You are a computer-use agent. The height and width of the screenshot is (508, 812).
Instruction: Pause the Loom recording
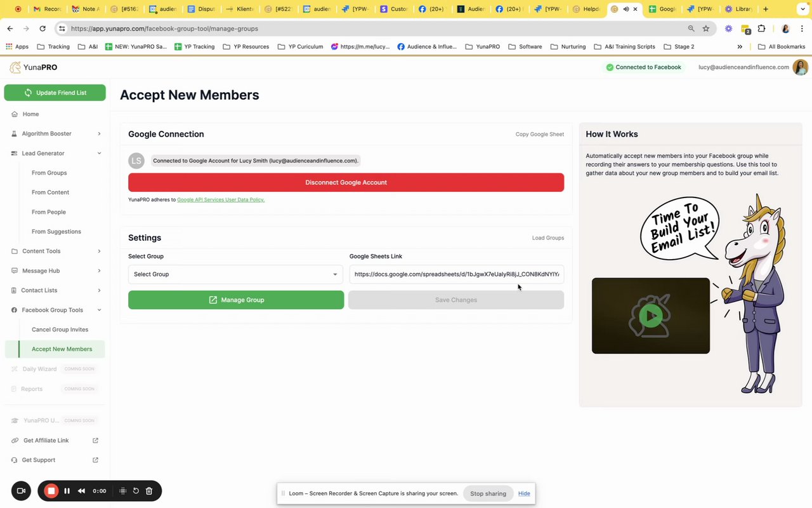click(x=67, y=491)
